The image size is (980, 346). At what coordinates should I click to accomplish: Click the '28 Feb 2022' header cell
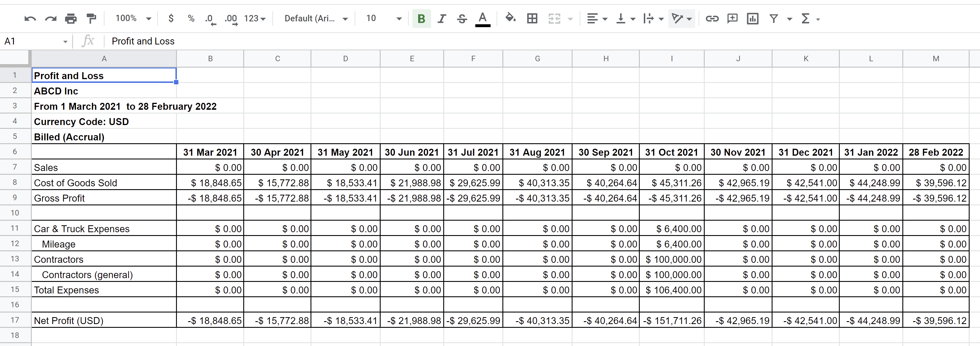[936, 152]
